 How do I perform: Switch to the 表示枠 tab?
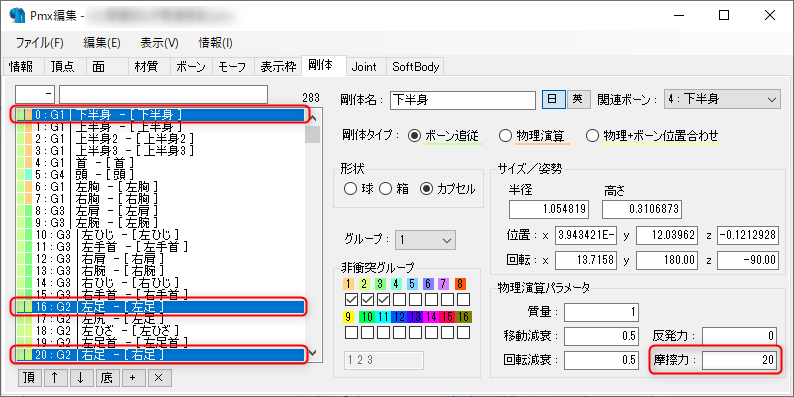(278, 67)
